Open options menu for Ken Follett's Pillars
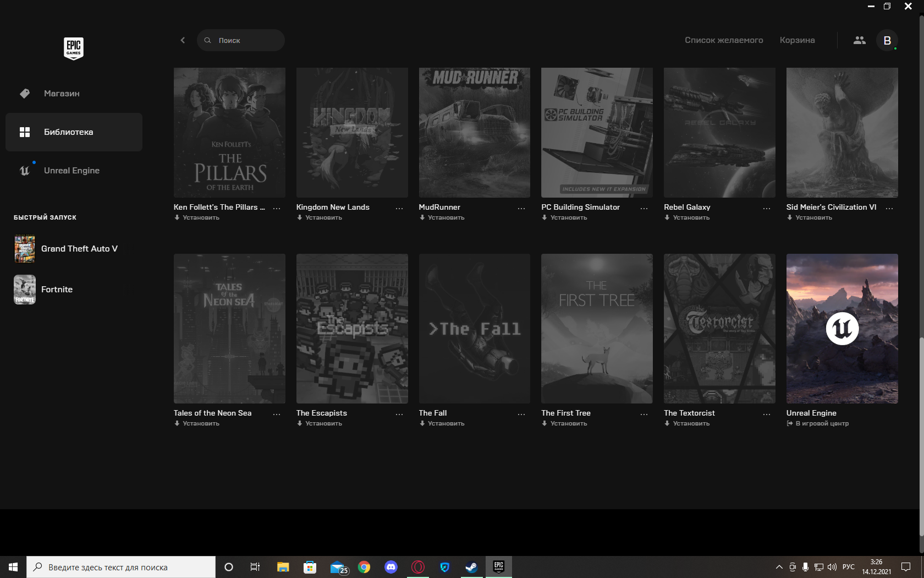The height and width of the screenshot is (578, 924). pyautogui.click(x=277, y=208)
